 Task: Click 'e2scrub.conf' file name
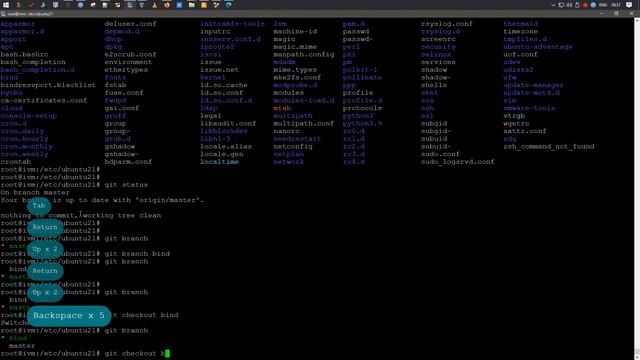[130, 54]
